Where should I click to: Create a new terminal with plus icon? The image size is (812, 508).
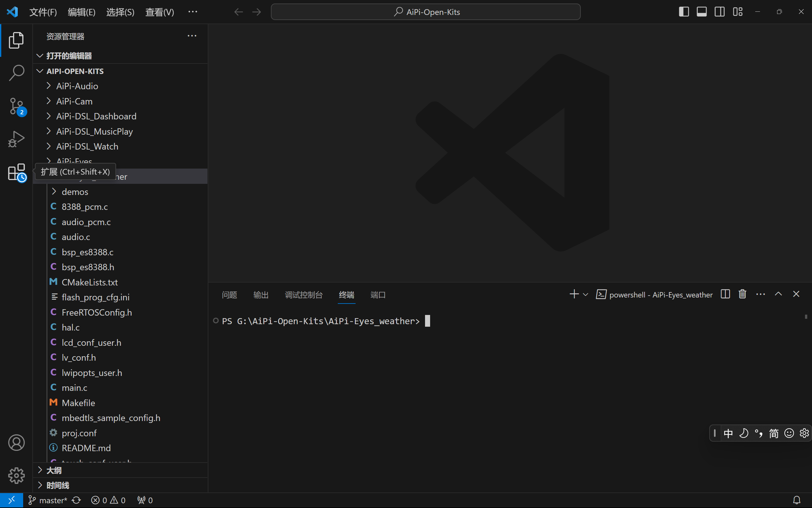click(x=574, y=294)
